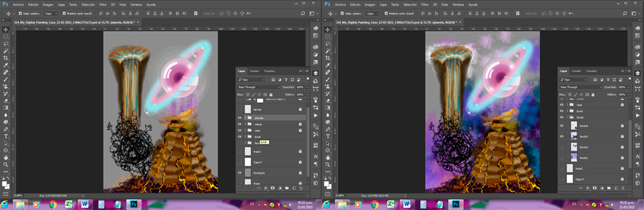
Task: Select the Magic Wand tool in left window
Action: [x=6, y=51]
